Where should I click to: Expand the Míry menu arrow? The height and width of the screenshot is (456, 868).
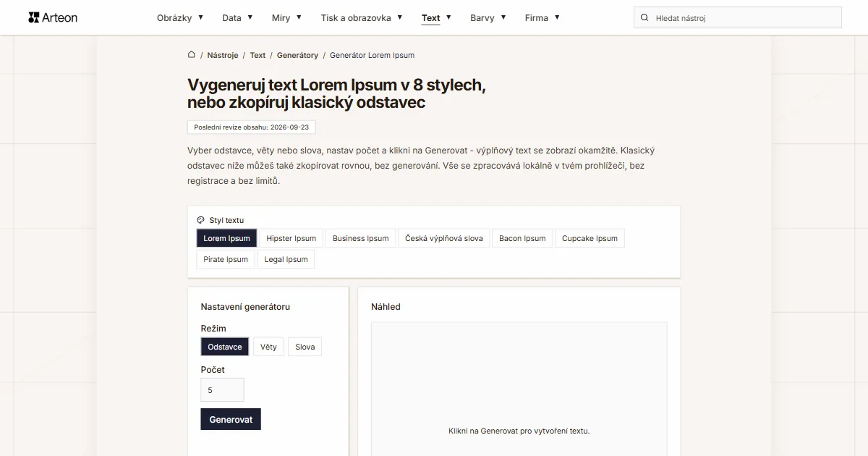coord(299,17)
